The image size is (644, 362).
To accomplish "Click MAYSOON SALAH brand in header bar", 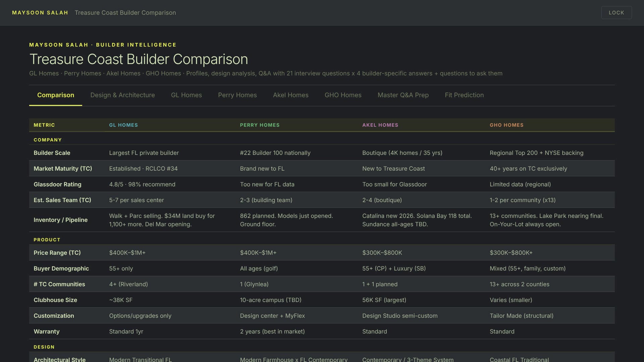I will 40,13.
